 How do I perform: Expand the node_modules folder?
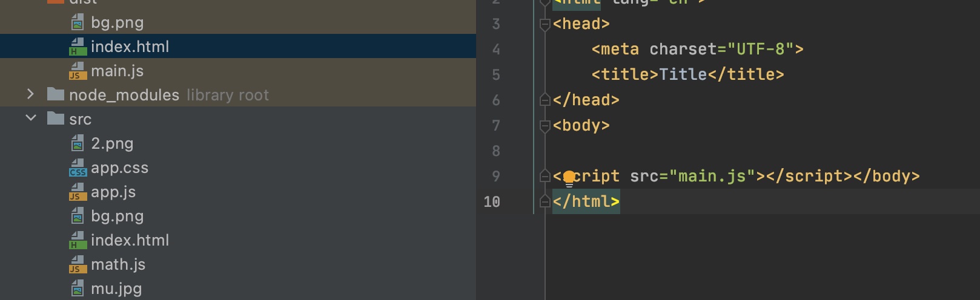(x=30, y=94)
